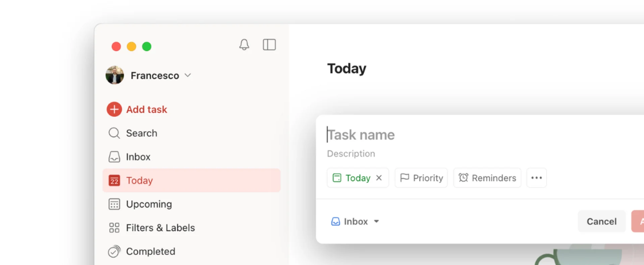The image size is (644, 265).
Task: Select the Inbox icon in the sidebar
Action: tap(114, 157)
